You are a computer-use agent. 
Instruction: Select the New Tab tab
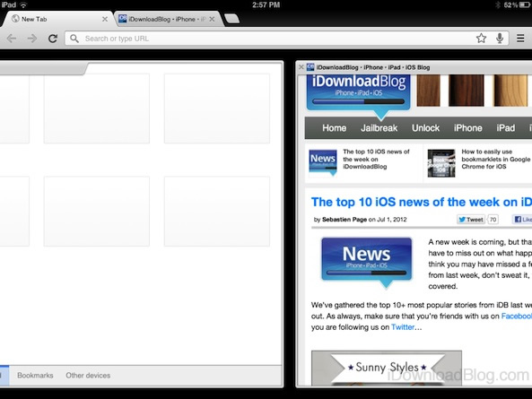point(57,19)
